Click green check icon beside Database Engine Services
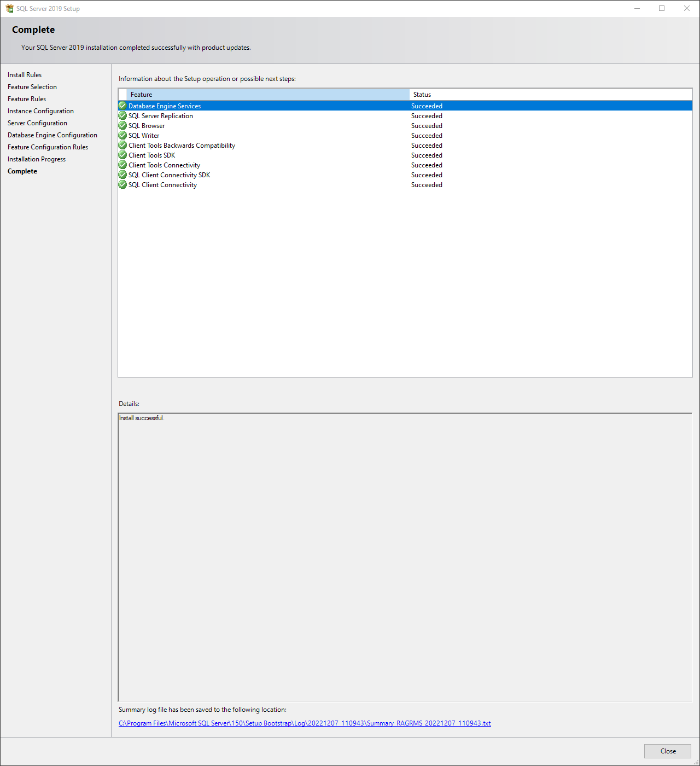Screen dimensions: 700x766 click(x=122, y=106)
